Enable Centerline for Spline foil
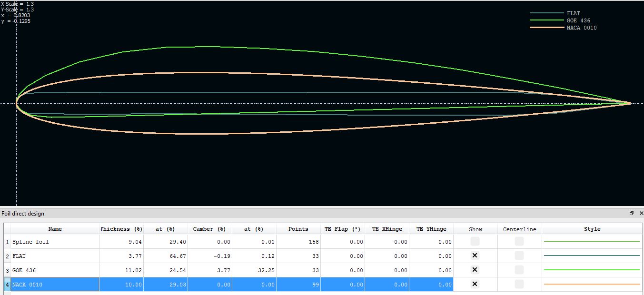Screen dimensions: 644x295 coord(519,242)
